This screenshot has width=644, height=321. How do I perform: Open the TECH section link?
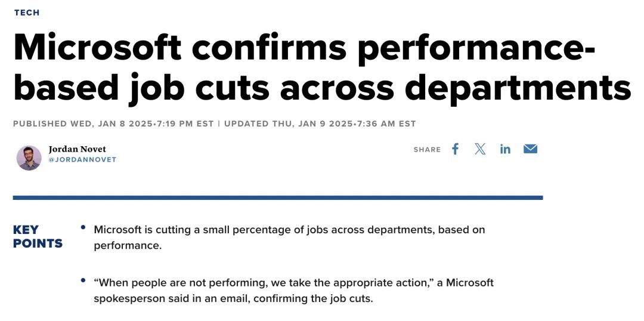click(27, 13)
